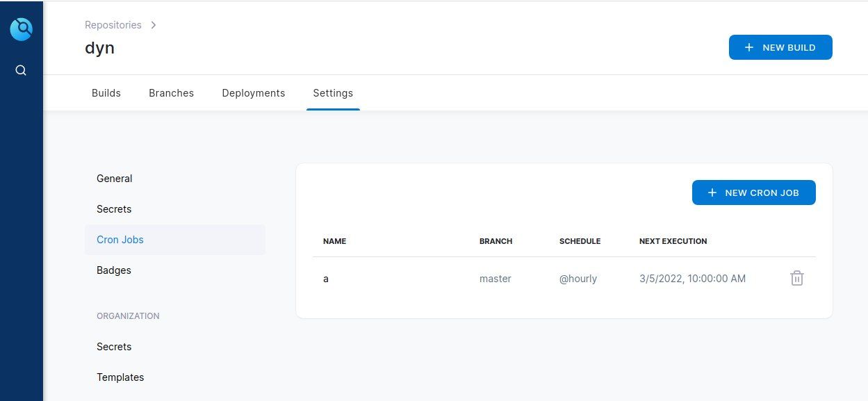Switch to the Builds tab
Image resolution: width=868 pixels, height=401 pixels.
click(106, 93)
